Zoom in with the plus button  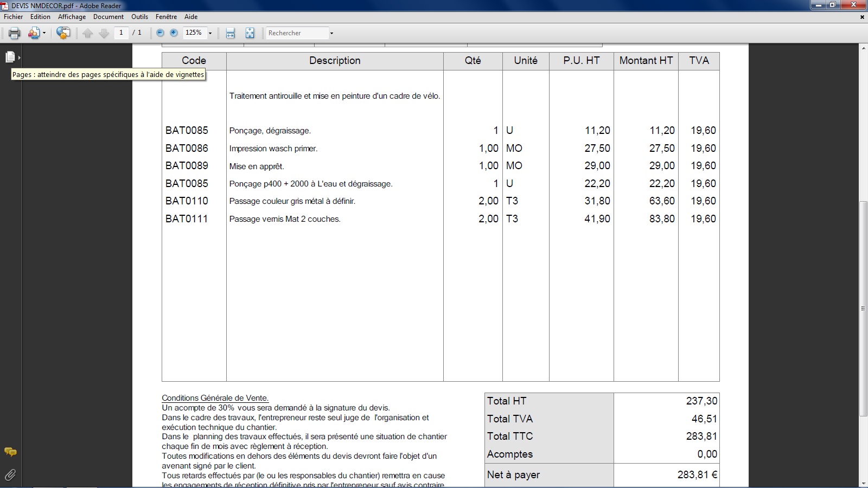pos(174,33)
